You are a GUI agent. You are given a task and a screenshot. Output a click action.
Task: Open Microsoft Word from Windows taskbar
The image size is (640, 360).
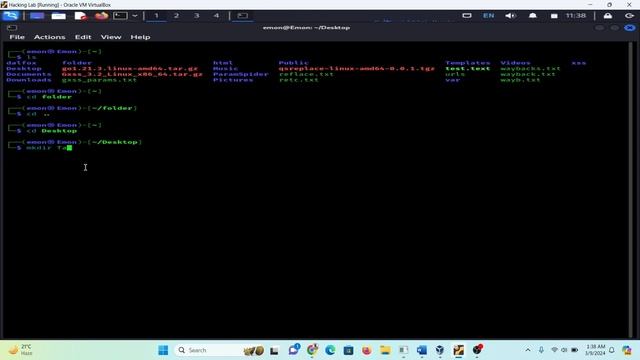[x=422, y=350]
